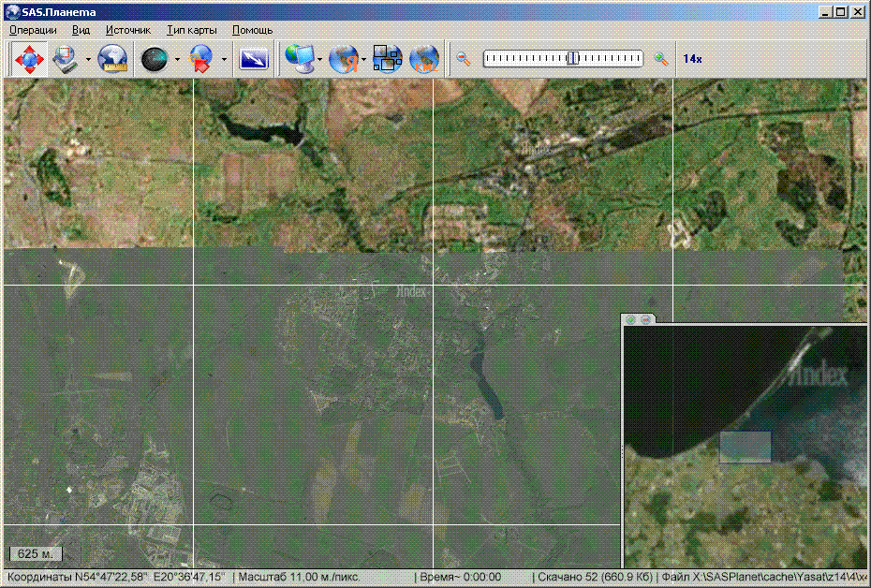Click the zoom level slider handle
The image size is (871, 588).
point(572,58)
